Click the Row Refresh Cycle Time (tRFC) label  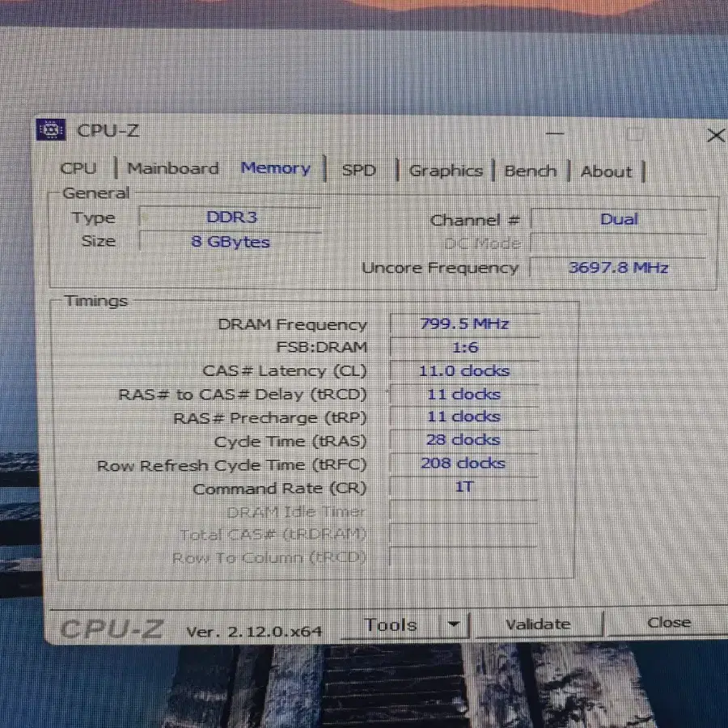click(231, 465)
